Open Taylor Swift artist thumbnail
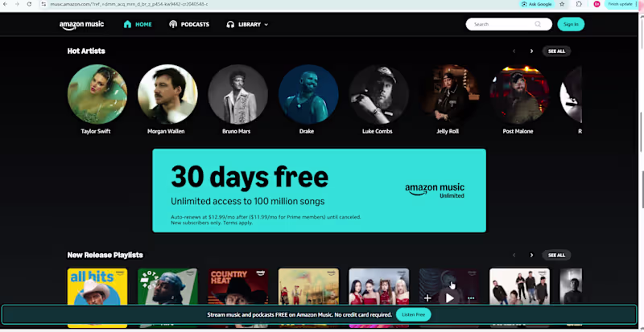The image size is (644, 332). coord(97,94)
